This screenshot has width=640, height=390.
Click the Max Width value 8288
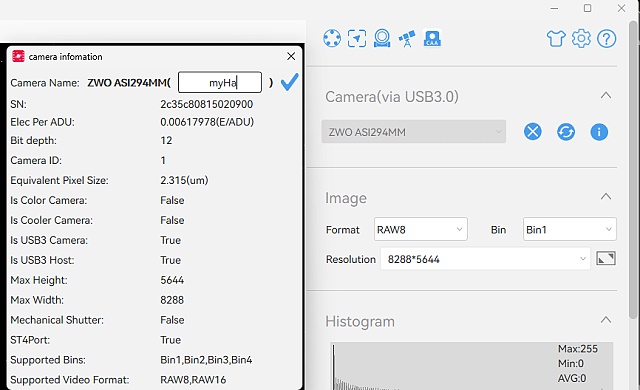click(172, 300)
